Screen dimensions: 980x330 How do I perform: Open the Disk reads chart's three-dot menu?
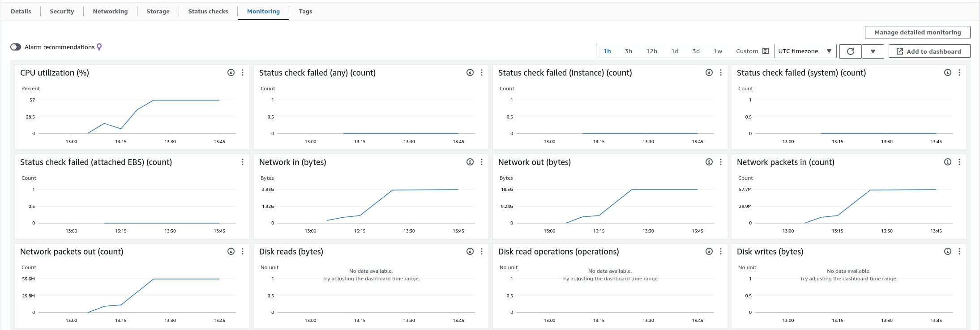click(482, 251)
